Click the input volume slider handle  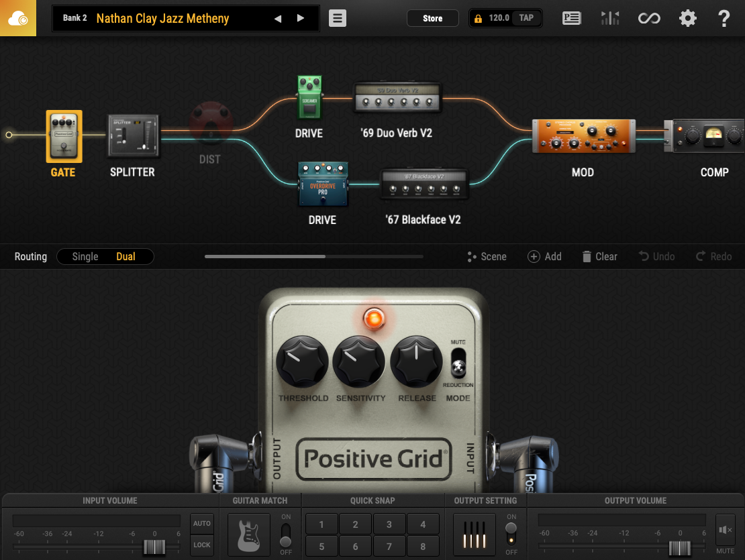point(154,547)
